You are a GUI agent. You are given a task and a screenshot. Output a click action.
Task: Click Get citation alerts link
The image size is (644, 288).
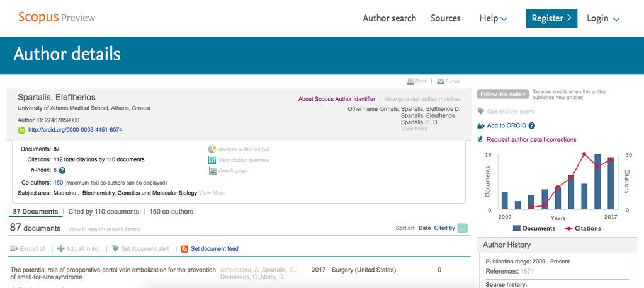click(511, 112)
